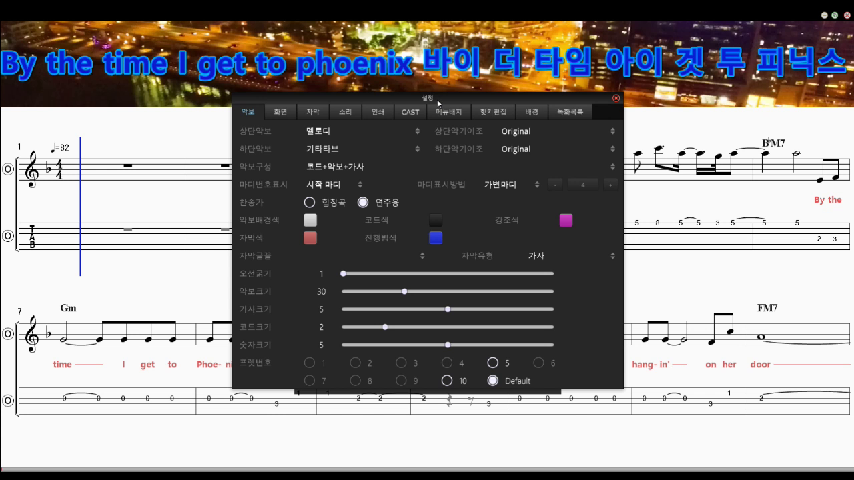
Task: Click the 악보크기 slider set at 30
Action: (x=448, y=291)
